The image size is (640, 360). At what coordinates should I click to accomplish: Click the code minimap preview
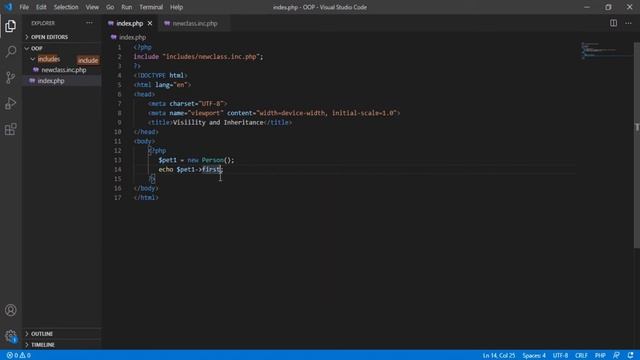pyautogui.click(x=607, y=51)
